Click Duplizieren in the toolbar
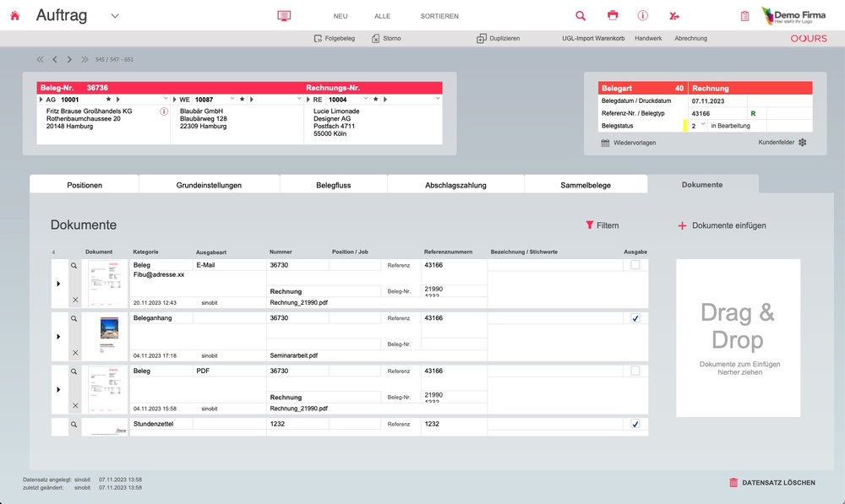Image resolution: width=845 pixels, height=504 pixels. (498, 38)
